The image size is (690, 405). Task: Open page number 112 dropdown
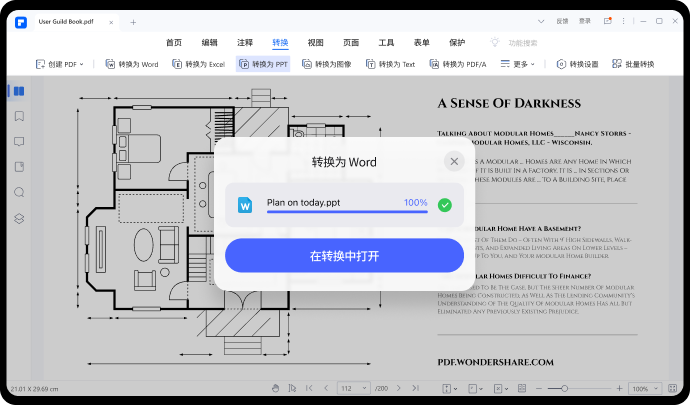click(354, 388)
